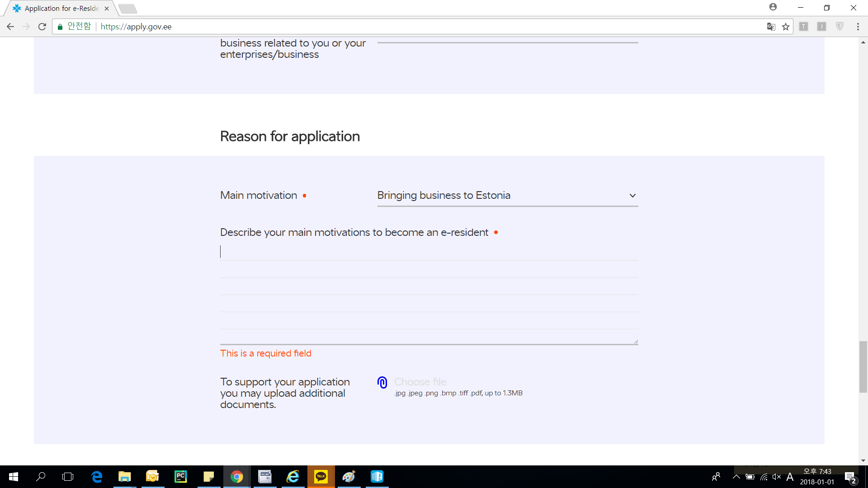Switch to Chrome on the taskbar

pos(236,477)
